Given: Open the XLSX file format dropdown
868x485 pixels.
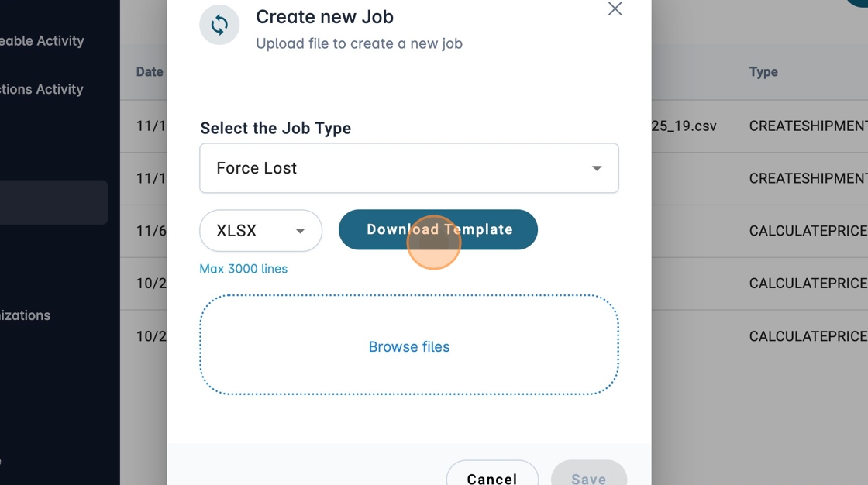Looking at the screenshot, I should pos(260,231).
